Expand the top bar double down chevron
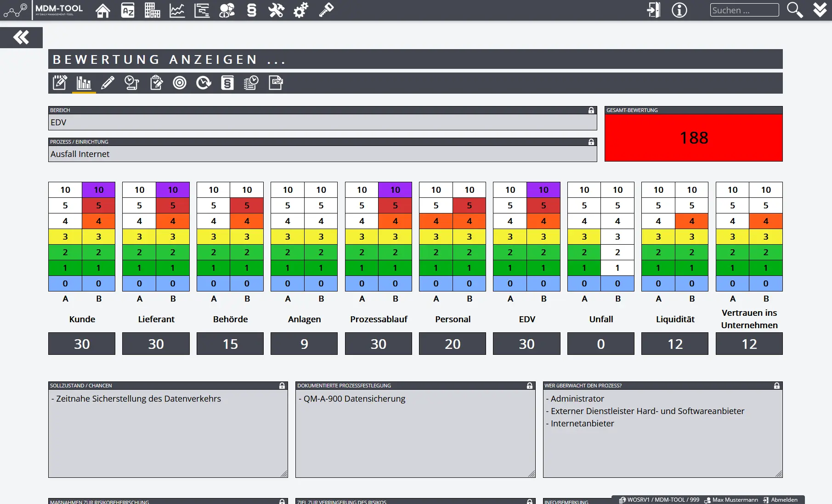 (820, 10)
